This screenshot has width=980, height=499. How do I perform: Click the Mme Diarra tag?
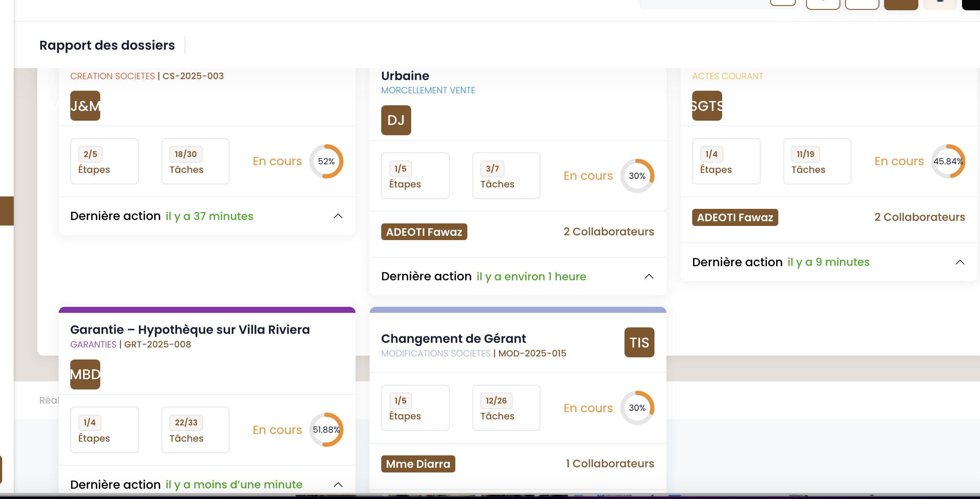418,464
